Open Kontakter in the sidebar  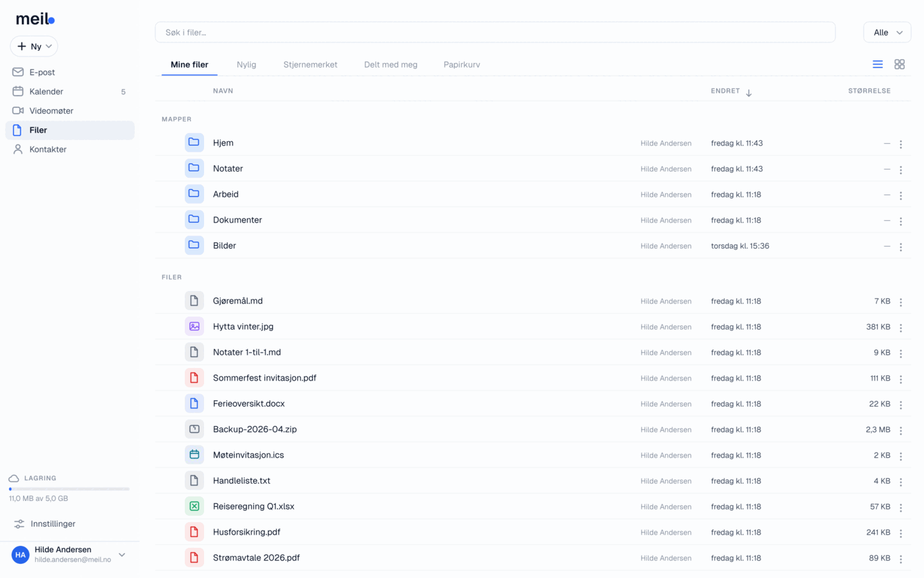pos(70,149)
